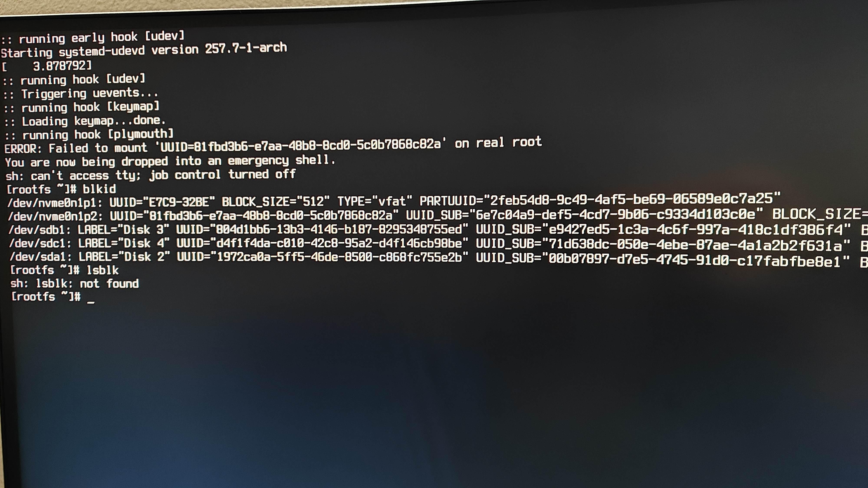This screenshot has height=488, width=868.
Task: Click the TYPE="vfat" text
Action: (375, 201)
